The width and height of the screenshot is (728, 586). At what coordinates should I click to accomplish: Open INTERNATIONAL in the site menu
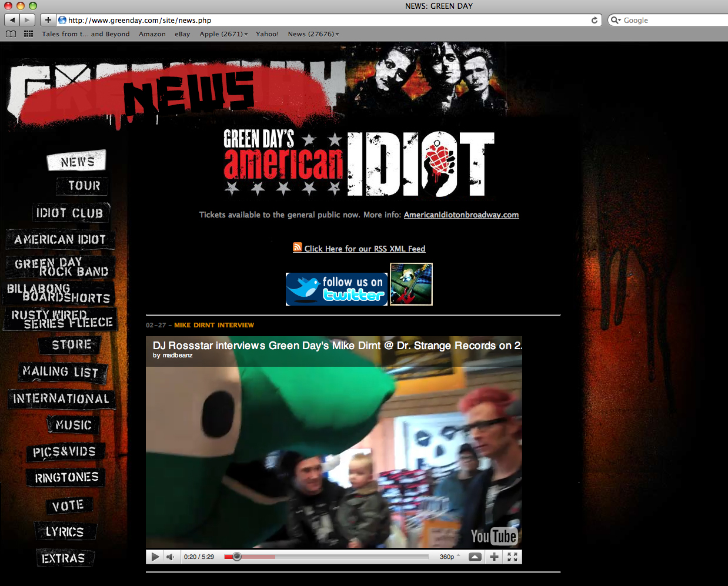61,399
